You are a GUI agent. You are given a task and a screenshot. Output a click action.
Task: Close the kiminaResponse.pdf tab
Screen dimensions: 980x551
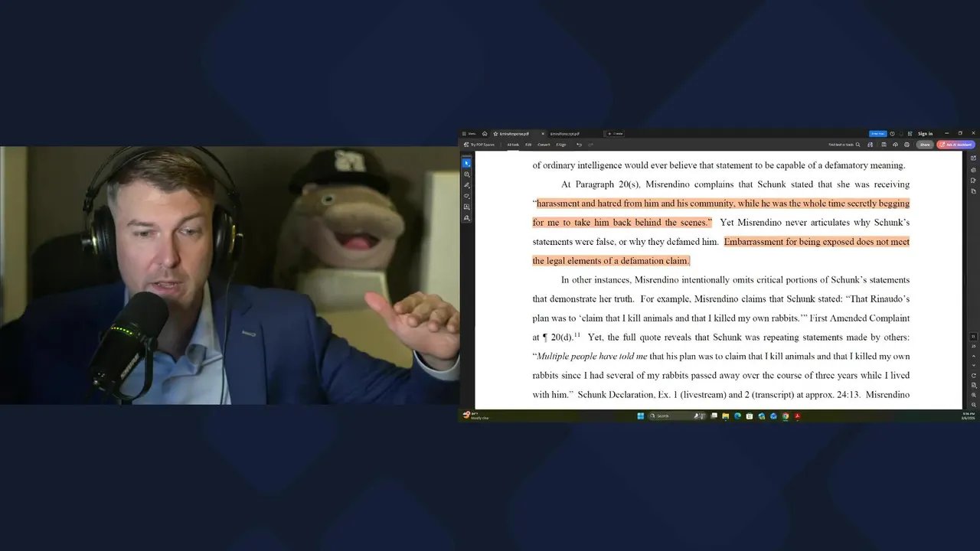coord(543,134)
